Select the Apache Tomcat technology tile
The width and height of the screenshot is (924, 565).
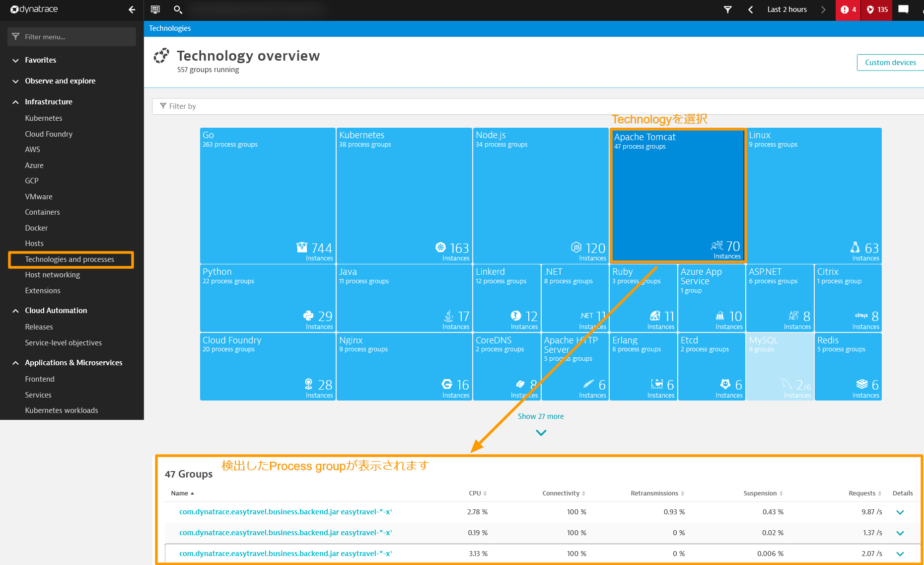678,195
